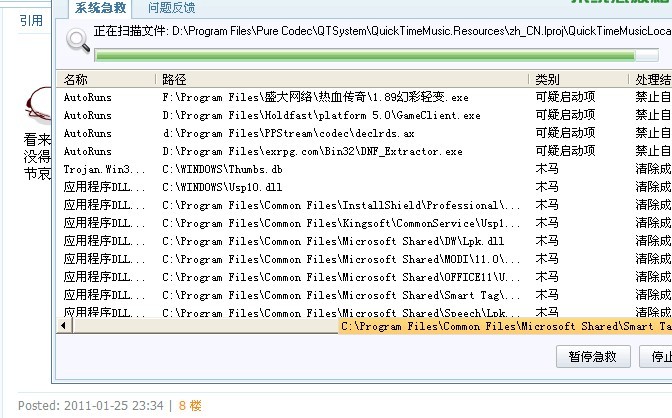This screenshot has height=418, width=672.
Task: Switch to the 系统急救 tab
Action: pyautogui.click(x=100, y=8)
